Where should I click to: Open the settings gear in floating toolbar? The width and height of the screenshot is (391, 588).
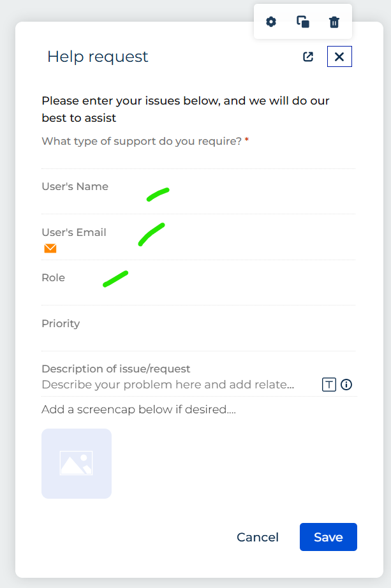pyautogui.click(x=271, y=22)
